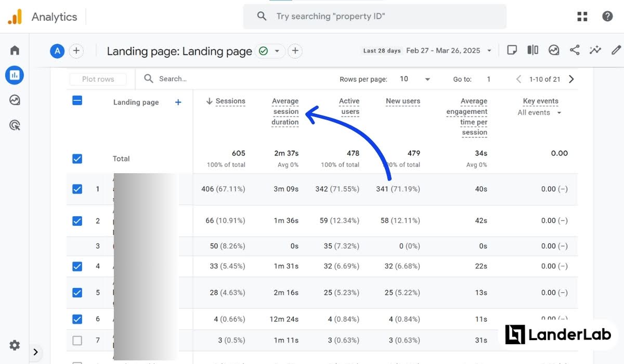Open the Explore section icon
Screen dimensions: 624x364
pyautogui.click(x=15, y=100)
